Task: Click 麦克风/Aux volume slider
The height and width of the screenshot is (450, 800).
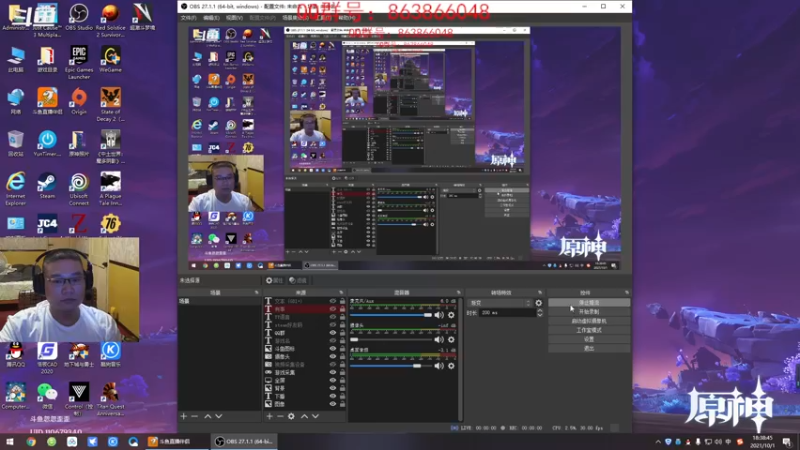Action: coord(391,315)
